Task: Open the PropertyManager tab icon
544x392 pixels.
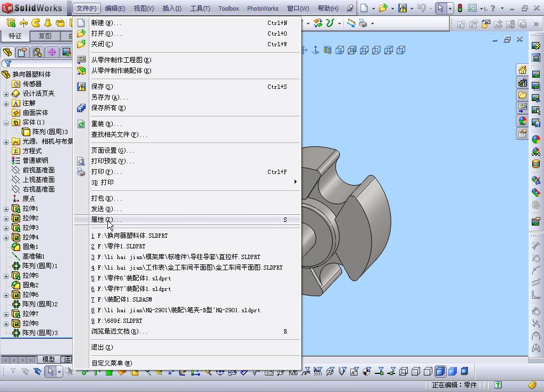Action: [x=22, y=52]
